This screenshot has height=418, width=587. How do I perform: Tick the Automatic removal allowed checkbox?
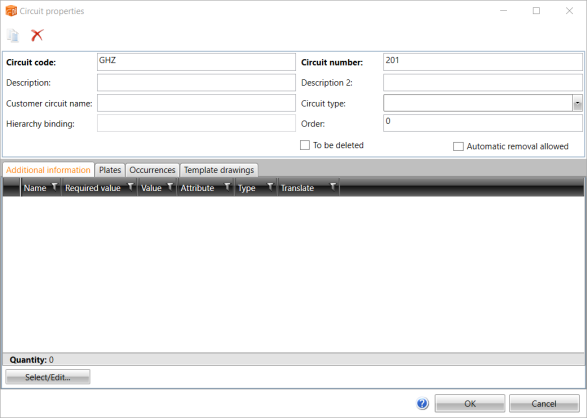(458, 146)
